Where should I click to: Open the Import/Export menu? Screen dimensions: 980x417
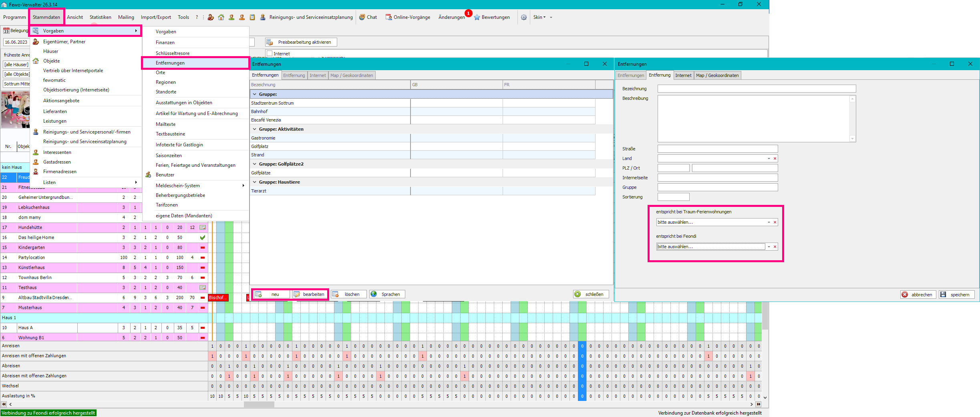(156, 17)
